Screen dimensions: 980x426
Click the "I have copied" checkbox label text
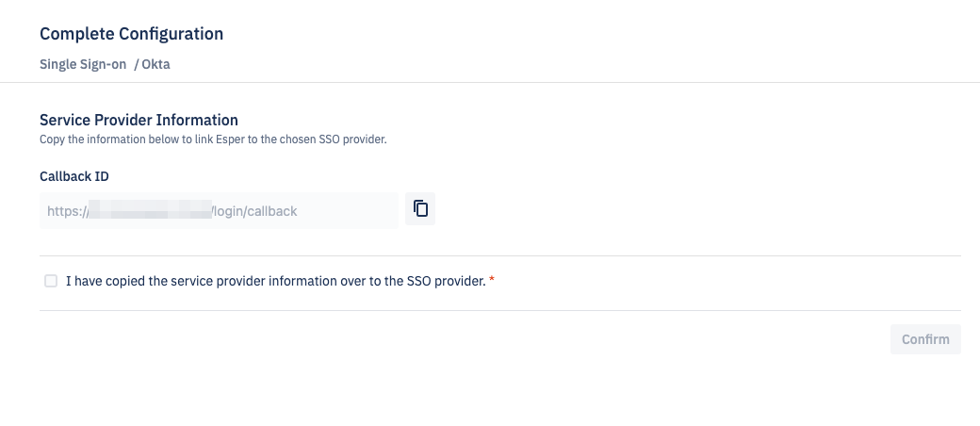coord(275,281)
